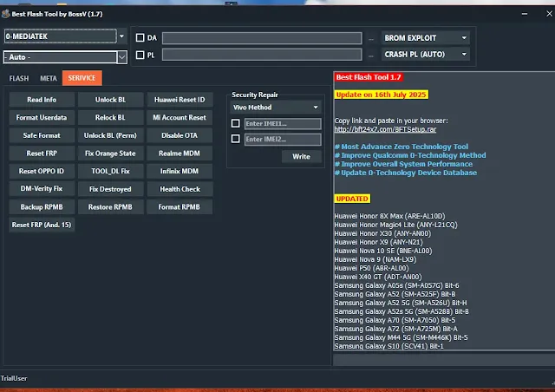This screenshot has height=392, width=555.
Task: Enable the DA checkbox
Action: coord(140,38)
